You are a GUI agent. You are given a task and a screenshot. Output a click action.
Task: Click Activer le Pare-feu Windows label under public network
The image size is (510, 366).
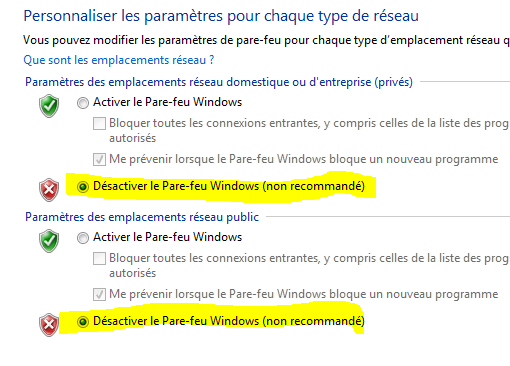pos(167,237)
